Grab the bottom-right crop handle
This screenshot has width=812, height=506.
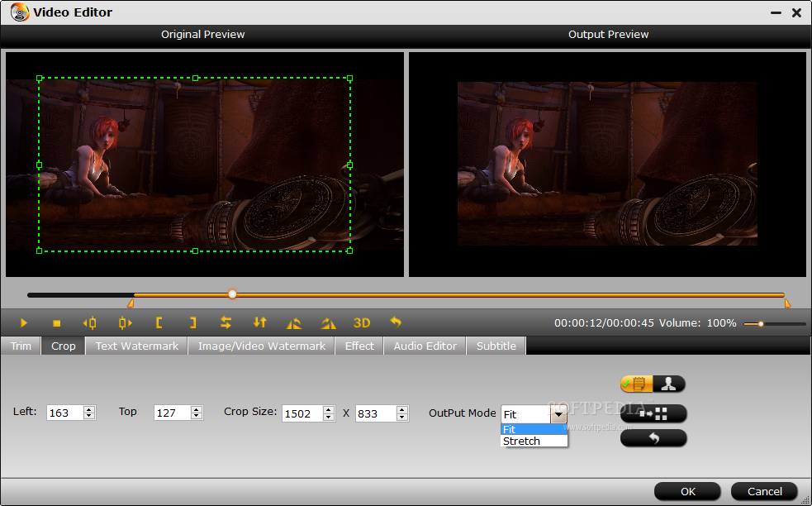coord(350,251)
